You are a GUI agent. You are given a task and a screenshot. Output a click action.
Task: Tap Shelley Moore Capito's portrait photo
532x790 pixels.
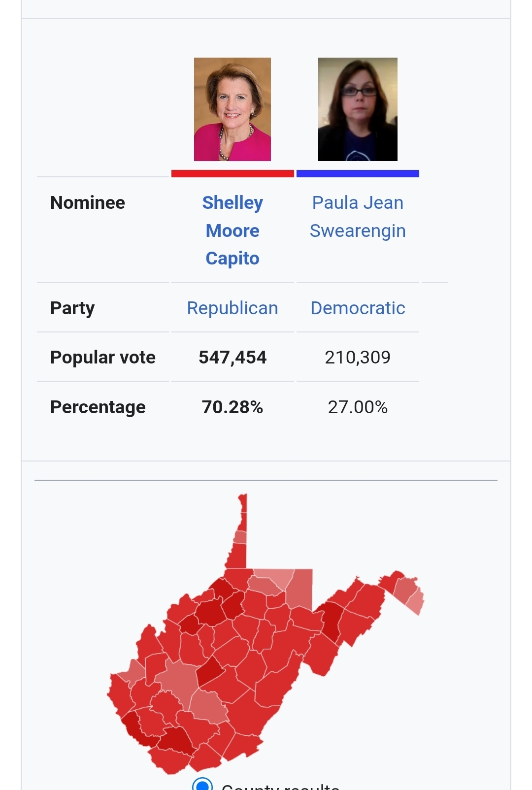click(233, 109)
